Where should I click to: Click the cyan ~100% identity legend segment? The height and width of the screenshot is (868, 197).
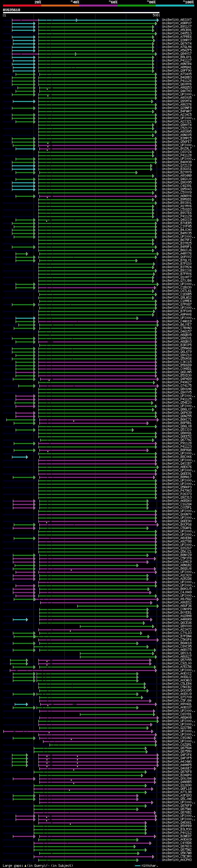point(175,6)
